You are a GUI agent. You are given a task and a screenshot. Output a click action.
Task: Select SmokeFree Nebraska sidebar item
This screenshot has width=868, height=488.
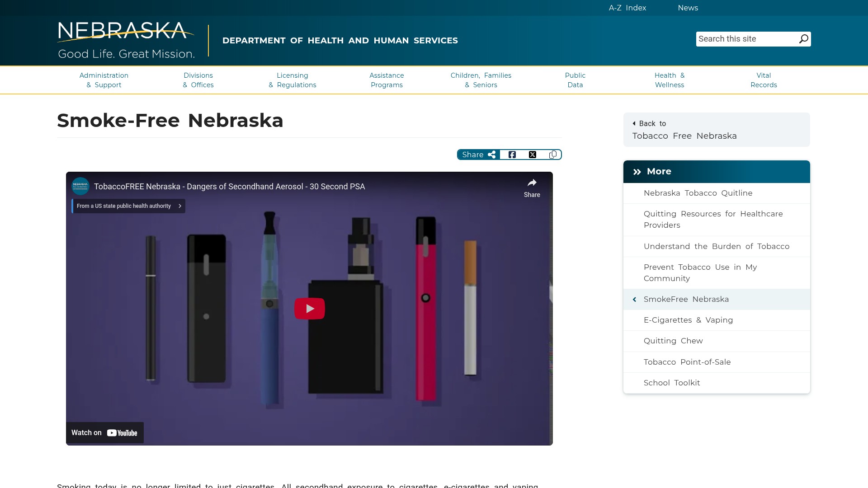pos(717,300)
